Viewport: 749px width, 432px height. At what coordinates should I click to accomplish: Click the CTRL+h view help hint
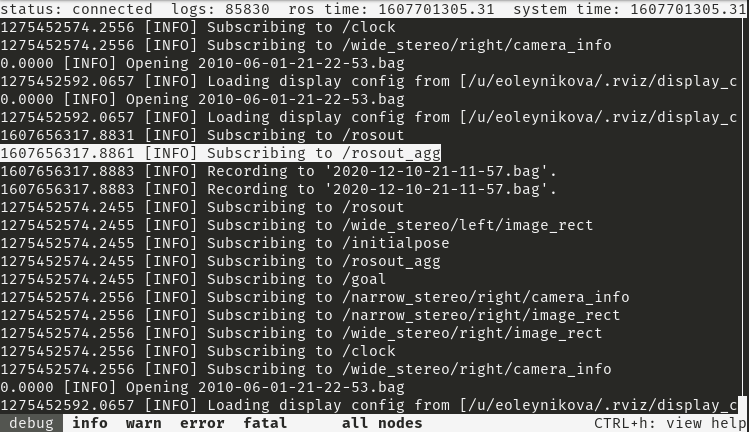point(670,423)
